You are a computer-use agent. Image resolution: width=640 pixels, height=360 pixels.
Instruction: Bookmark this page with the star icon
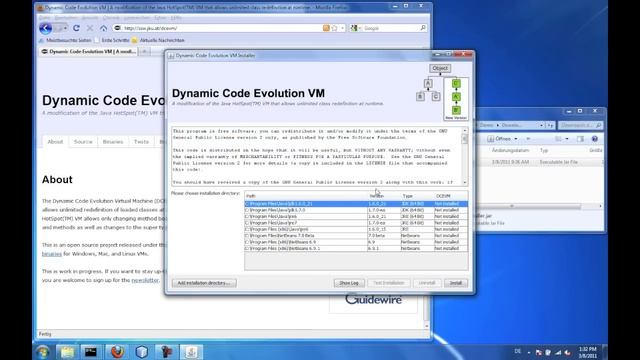coord(334,28)
